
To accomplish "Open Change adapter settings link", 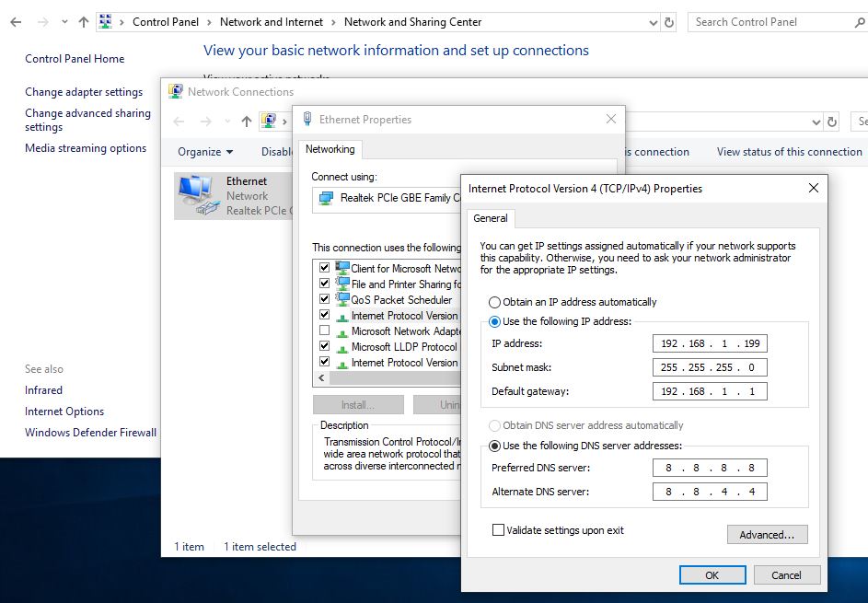I will point(84,92).
